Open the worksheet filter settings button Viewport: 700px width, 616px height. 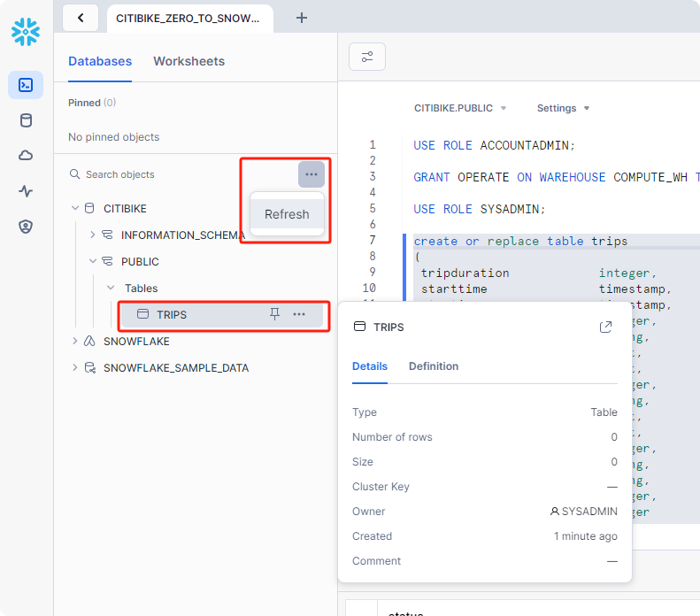[366, 58]
